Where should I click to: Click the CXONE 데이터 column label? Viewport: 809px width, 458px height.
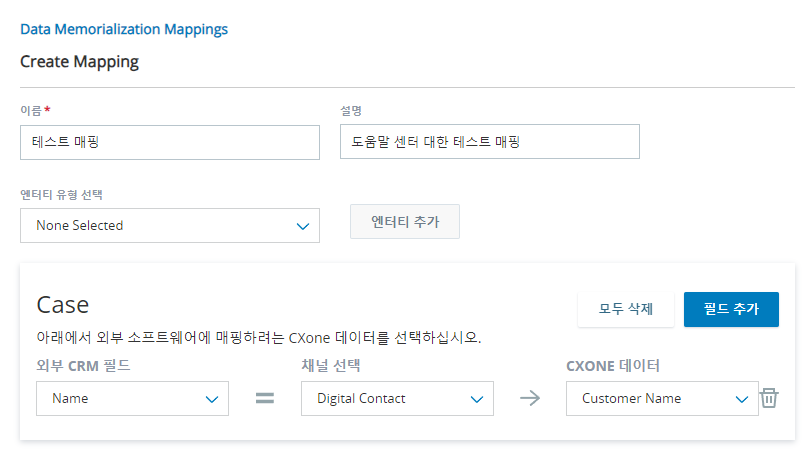pyautogui.click(x=613, y=366)
